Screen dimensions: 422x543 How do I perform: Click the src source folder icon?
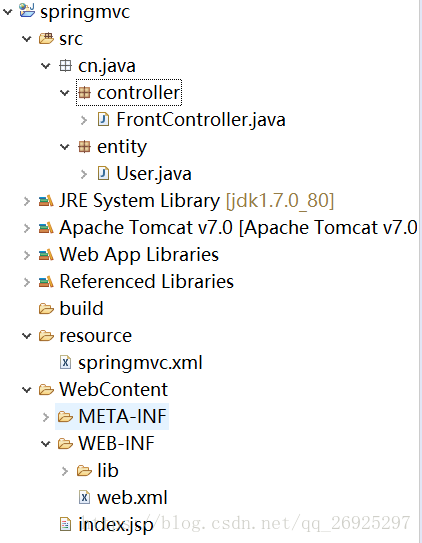[46, 38]
